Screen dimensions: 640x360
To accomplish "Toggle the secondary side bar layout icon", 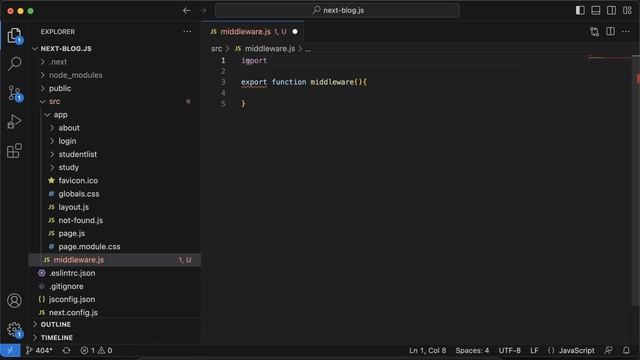I will [x=611, y=11].
